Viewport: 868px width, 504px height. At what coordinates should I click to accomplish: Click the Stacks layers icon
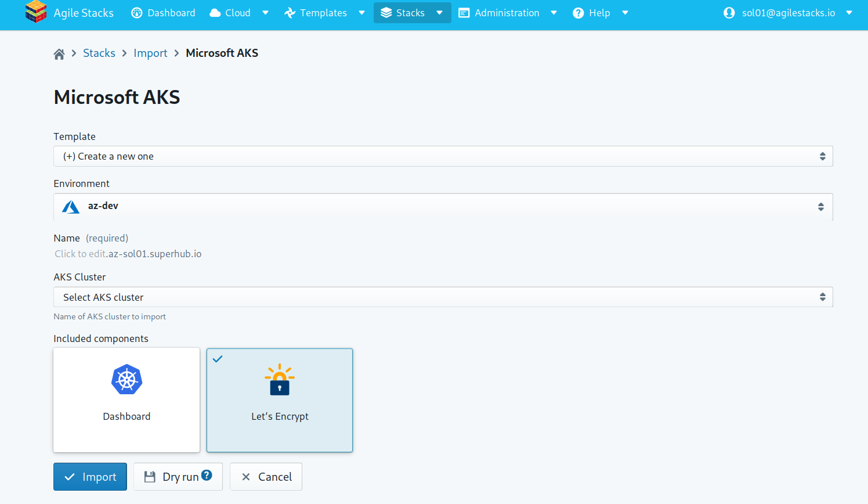coord(386,13)
